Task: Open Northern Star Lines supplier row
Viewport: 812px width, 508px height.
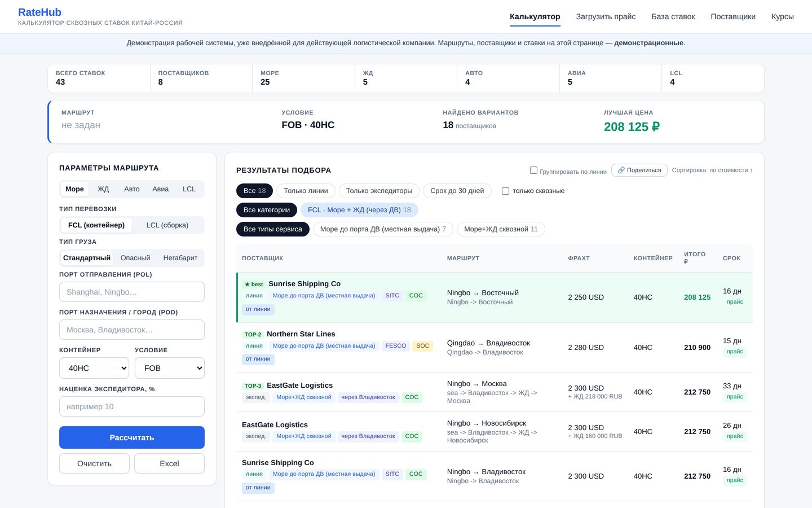Action: coord(495,347)
